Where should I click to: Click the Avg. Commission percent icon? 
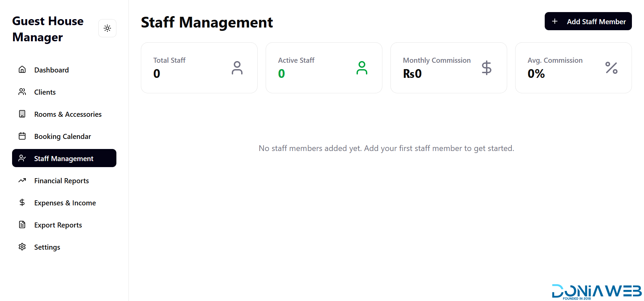[x=611, y=68]
